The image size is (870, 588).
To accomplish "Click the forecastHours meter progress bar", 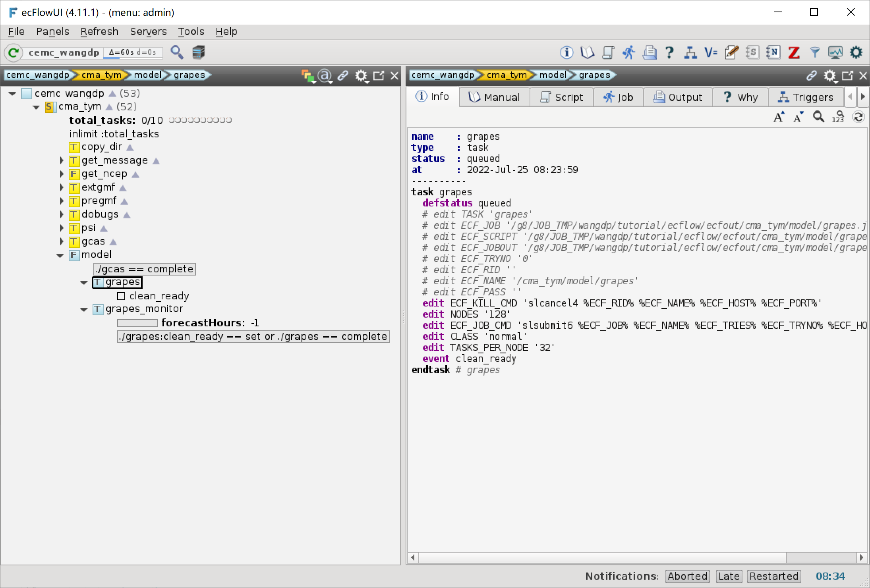I will tap(137, 323).
